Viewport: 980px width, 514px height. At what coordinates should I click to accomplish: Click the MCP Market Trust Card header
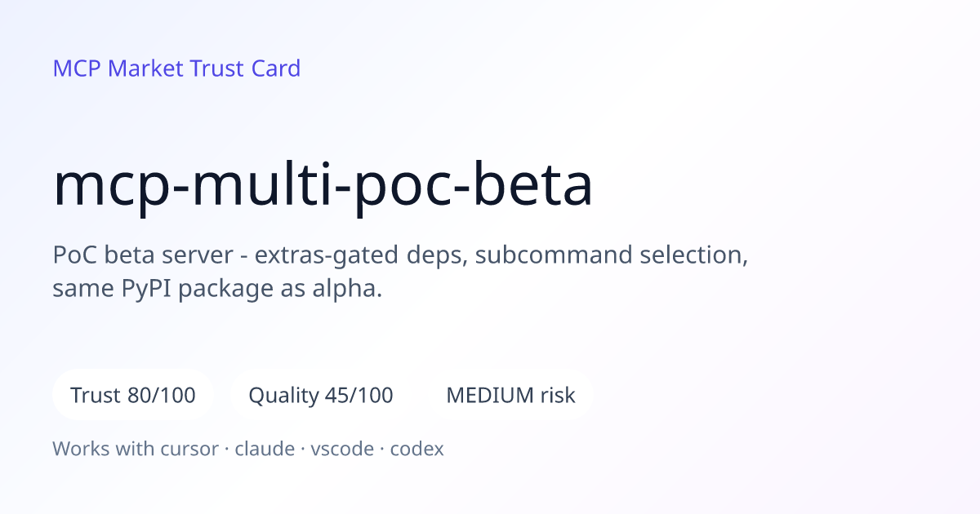click(x=176, y=69)
